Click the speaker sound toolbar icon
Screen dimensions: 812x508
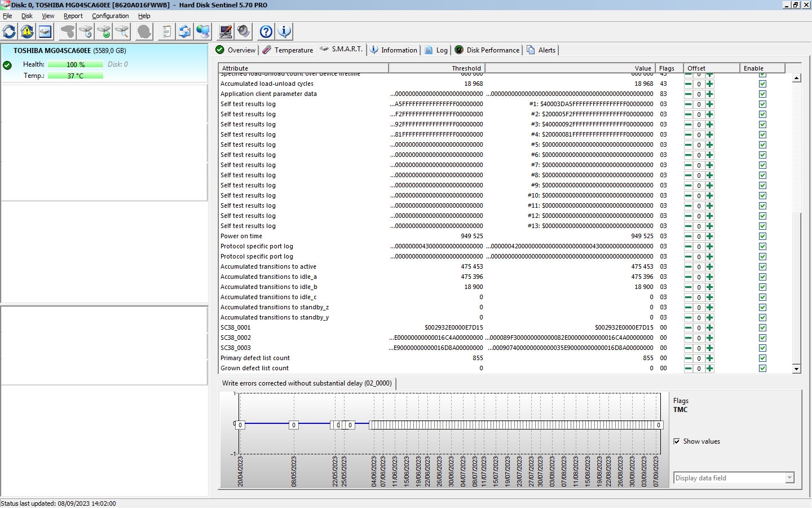click(244, 32)
